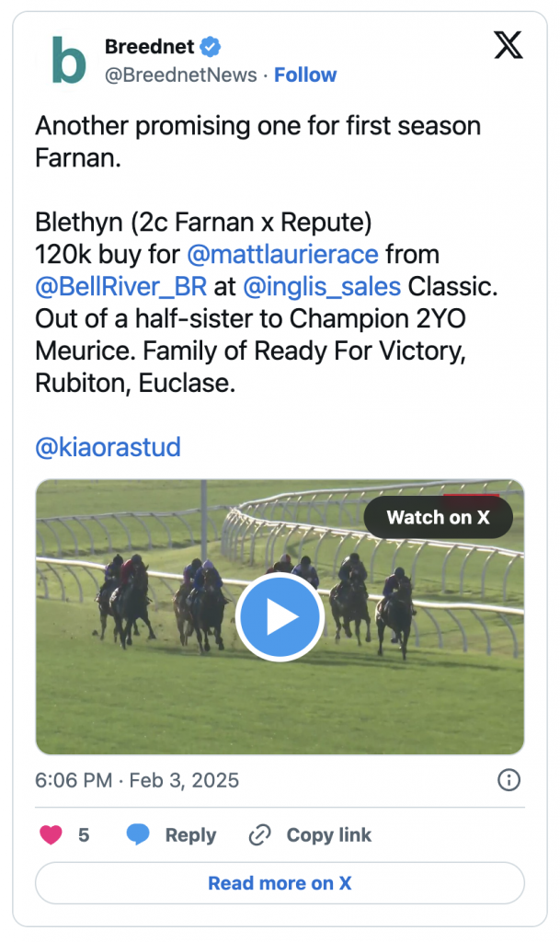Viewport: 560px width, 942px height.
Task: Follow the BreednetNews account
Action: [x=305, y=75]
